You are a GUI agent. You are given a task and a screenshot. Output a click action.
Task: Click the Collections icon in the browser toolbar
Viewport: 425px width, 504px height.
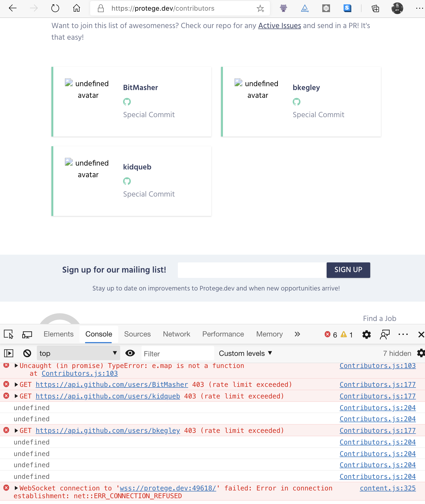(375, 8)
